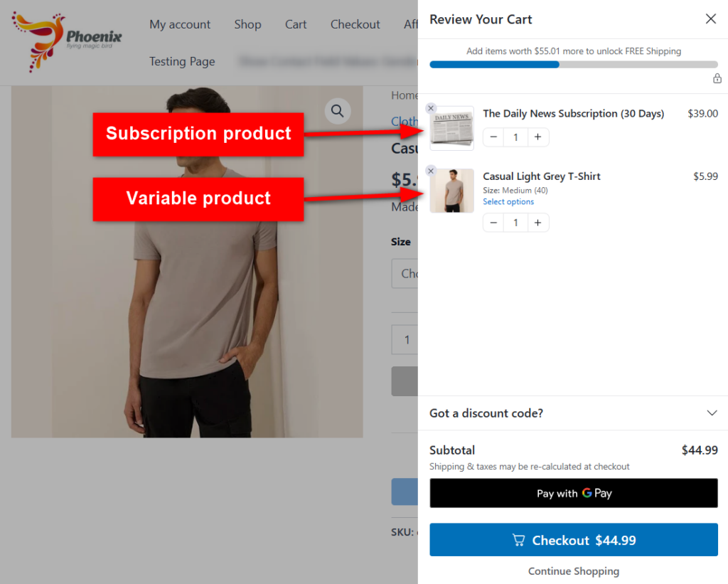The image size is (728, 584).
Task: Decrease quantity of Casual Light Grey T-Shirt
Action: pyautogui.click(x=494, y=223)
